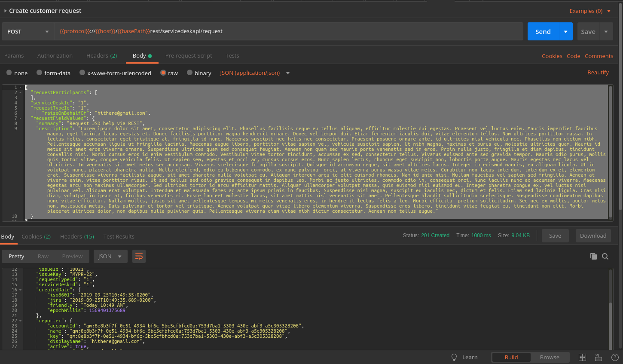Open the POST method dropdown

(x=28, y=31)
